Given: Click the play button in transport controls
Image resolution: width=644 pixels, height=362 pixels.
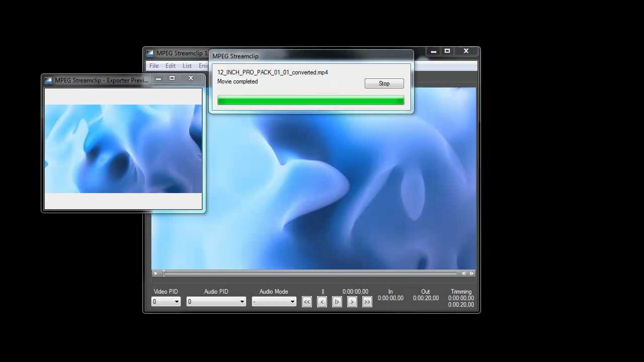Looking at the screenshot, I should (337, 302).
